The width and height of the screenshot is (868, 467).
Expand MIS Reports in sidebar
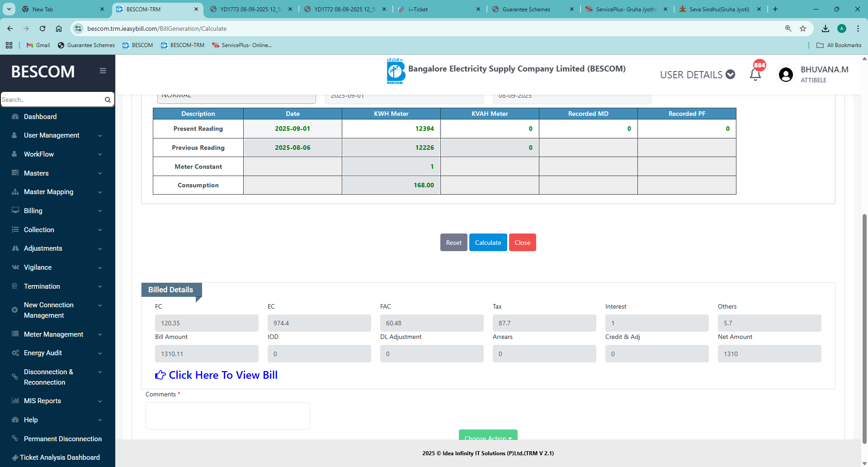click(42, 401)
